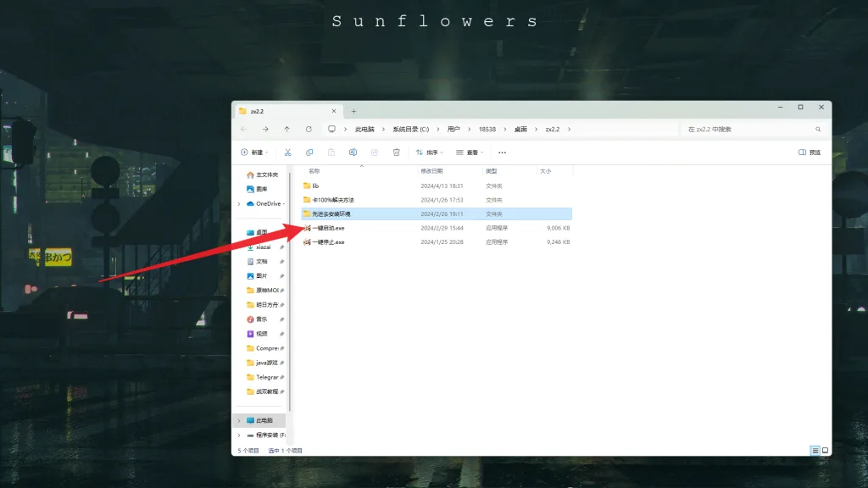Click the Copy icon in toolbar
This screenshot has height=488, width=868.
click(309, 152)
